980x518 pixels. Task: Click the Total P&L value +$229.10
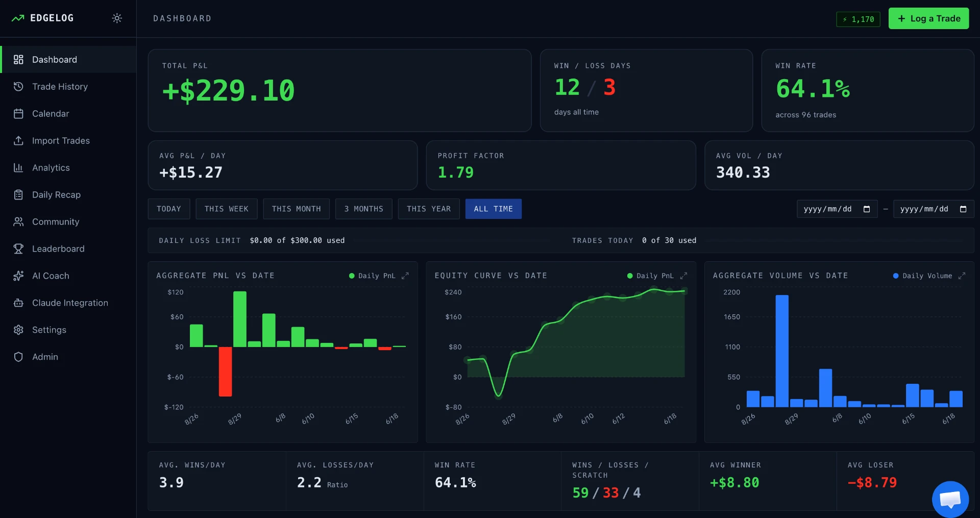click(229, 91)
